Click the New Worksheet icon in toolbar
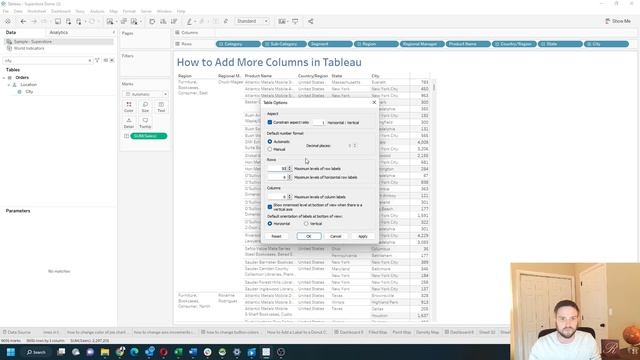640x360 pixels. tap(110, 21)
